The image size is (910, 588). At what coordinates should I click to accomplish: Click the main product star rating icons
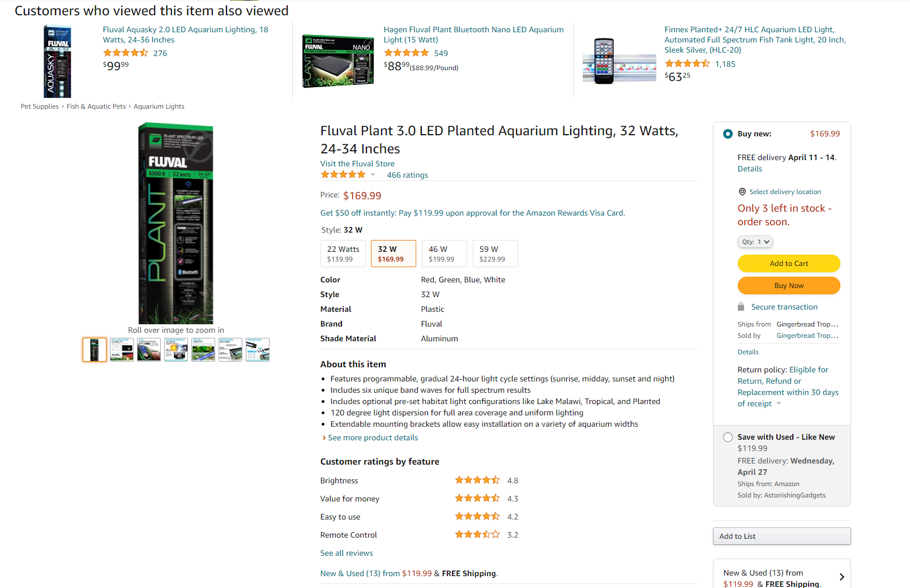343,175
